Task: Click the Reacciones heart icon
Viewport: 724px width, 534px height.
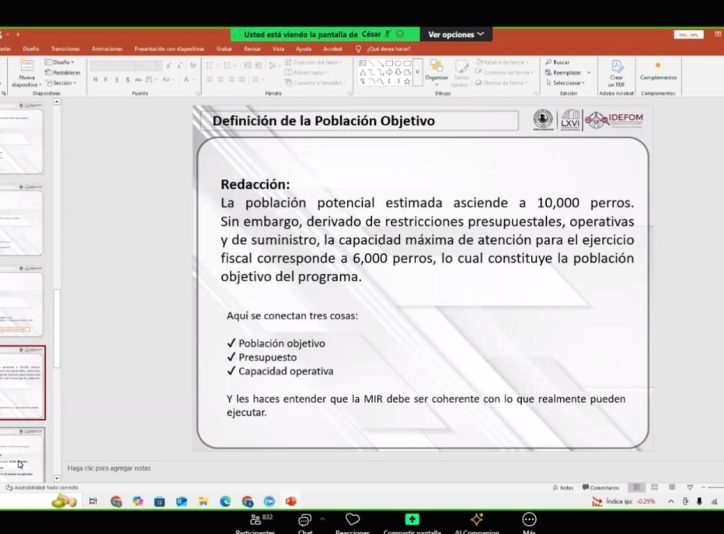Action: [352, 520]
